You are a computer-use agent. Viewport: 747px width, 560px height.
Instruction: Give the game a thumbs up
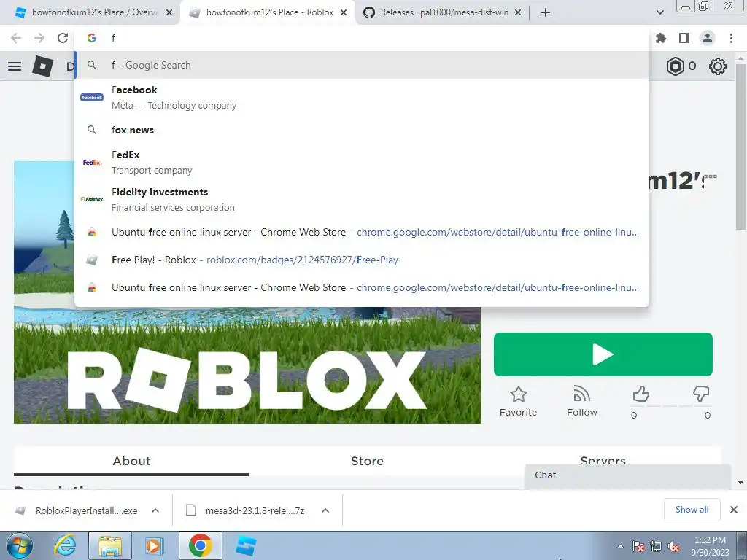click(x=640, y=394)
